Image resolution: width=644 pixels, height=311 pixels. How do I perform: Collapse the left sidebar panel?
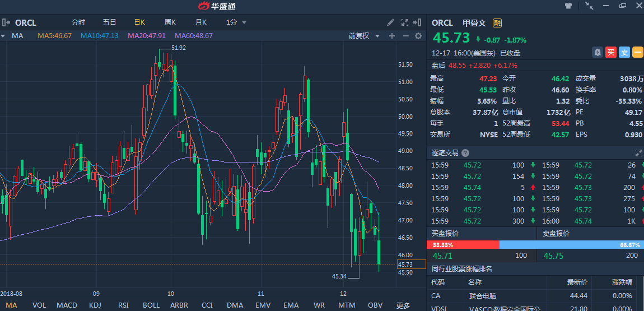6,22
